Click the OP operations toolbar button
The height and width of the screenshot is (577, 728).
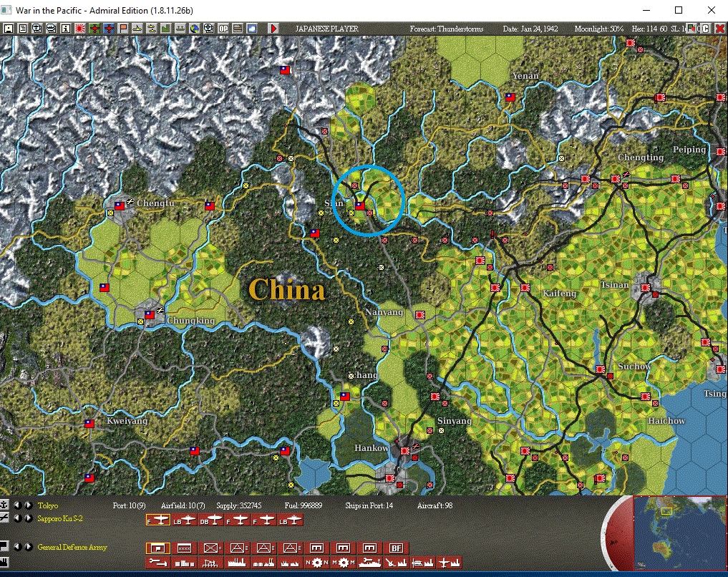pos(223,29)
